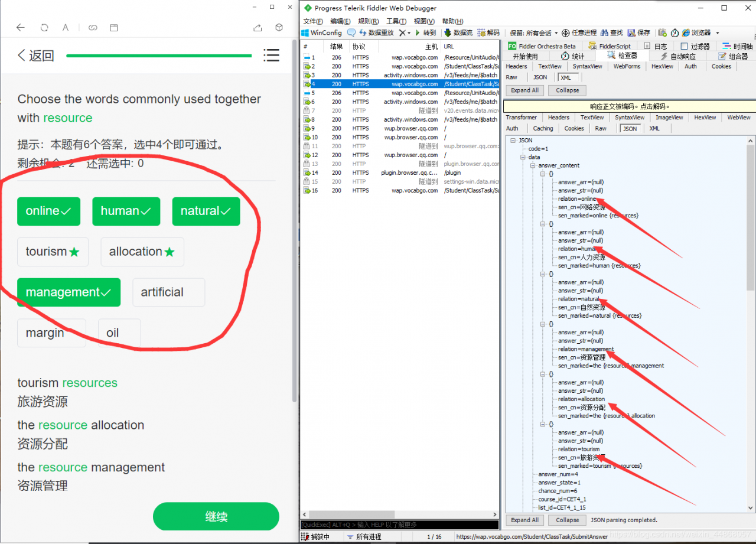Open the dropdown arrow after 浏览器
The width and height of the screenshot is (756, 544).
718,33
